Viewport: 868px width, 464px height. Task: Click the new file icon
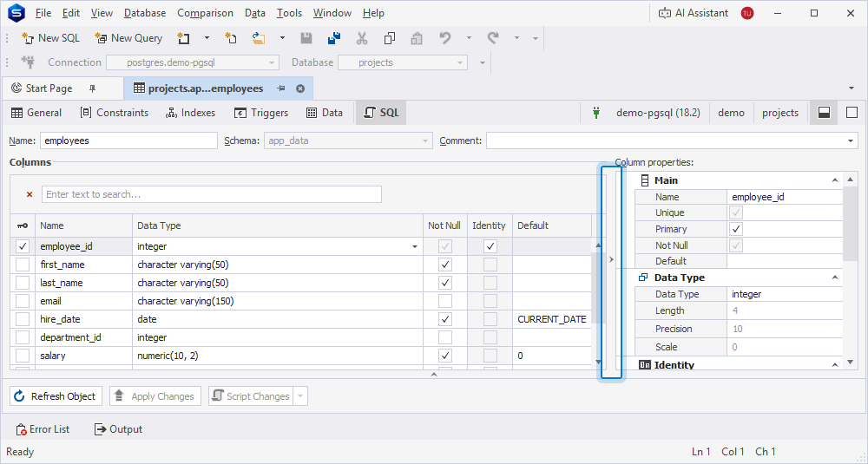(x=231, y=38)
